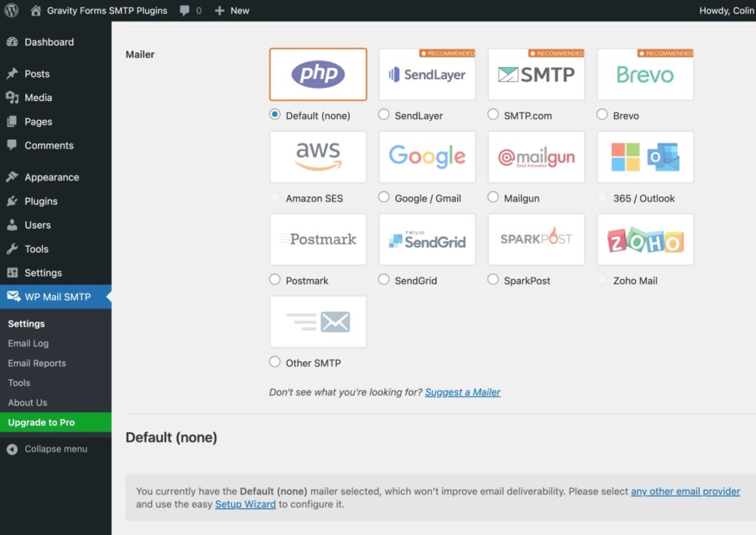Select the Zoho Mail mailer logo

[645, 239]
